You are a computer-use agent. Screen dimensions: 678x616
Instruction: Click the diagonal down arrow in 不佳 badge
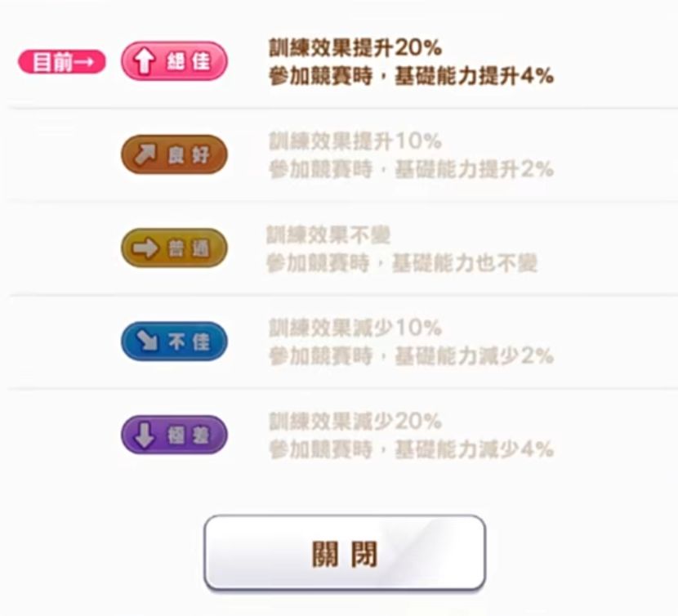point(145,342)
